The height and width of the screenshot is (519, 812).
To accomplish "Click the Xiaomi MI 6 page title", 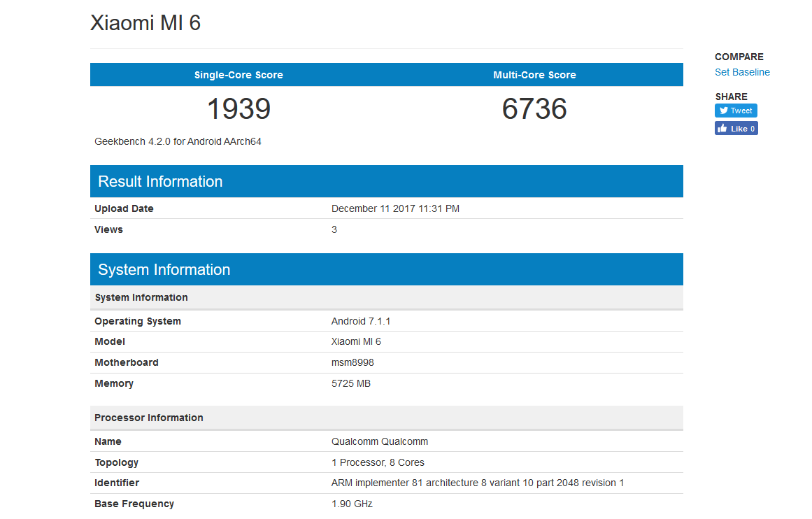I will 145,23.
